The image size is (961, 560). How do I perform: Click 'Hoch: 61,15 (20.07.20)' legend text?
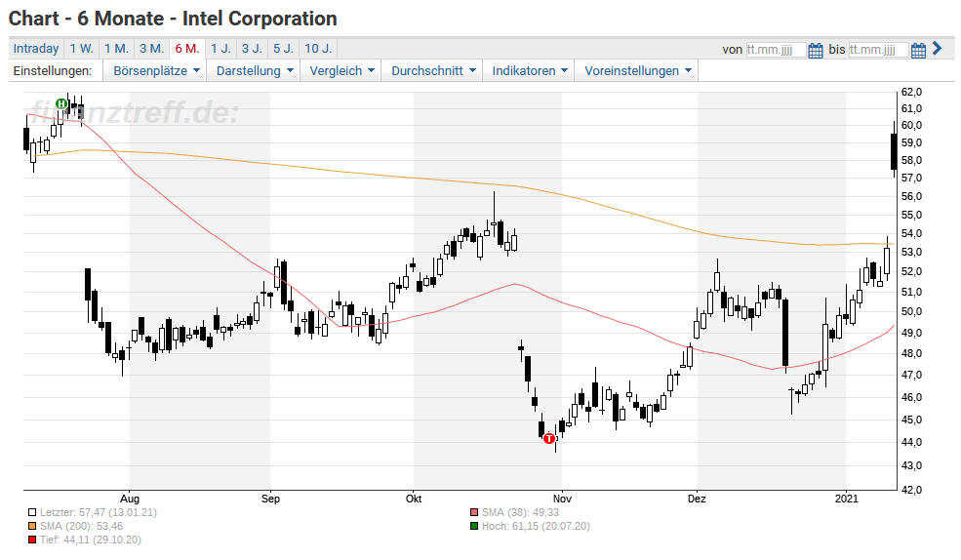click(x=536, y=526)
